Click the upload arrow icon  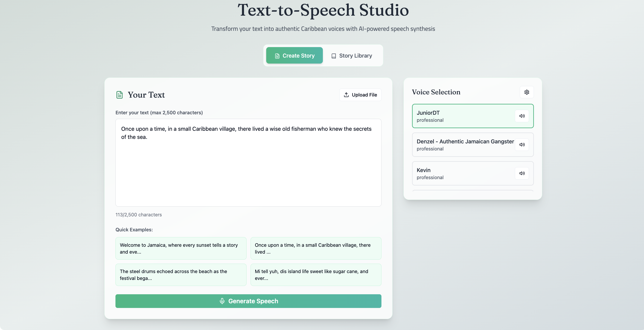pos(346,95)
